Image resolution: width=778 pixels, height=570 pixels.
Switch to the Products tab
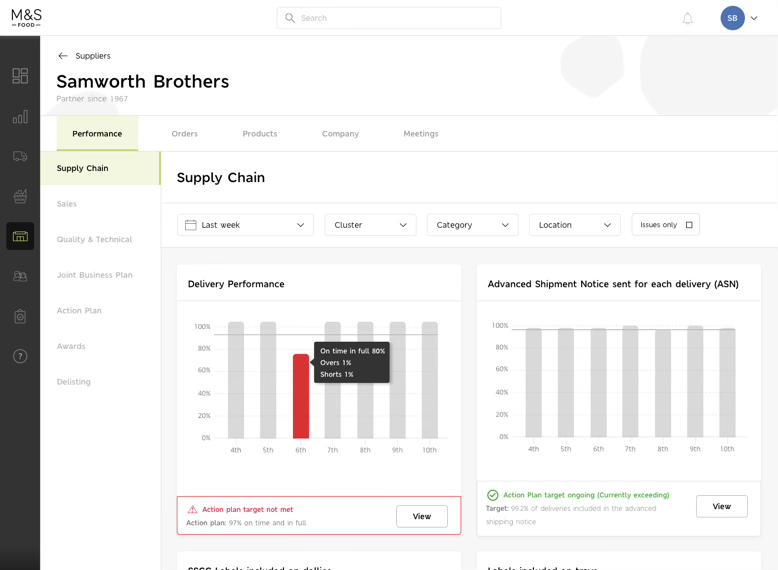[x=259, y=133]
